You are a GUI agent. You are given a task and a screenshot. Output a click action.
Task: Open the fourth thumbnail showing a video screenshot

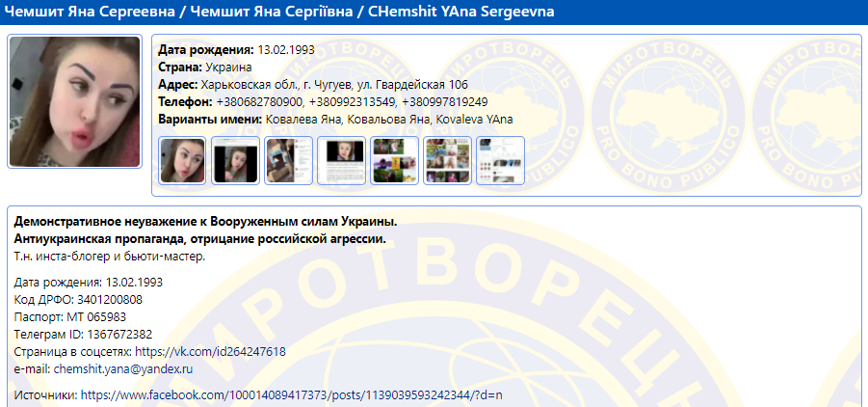click(x=342, y=160)
